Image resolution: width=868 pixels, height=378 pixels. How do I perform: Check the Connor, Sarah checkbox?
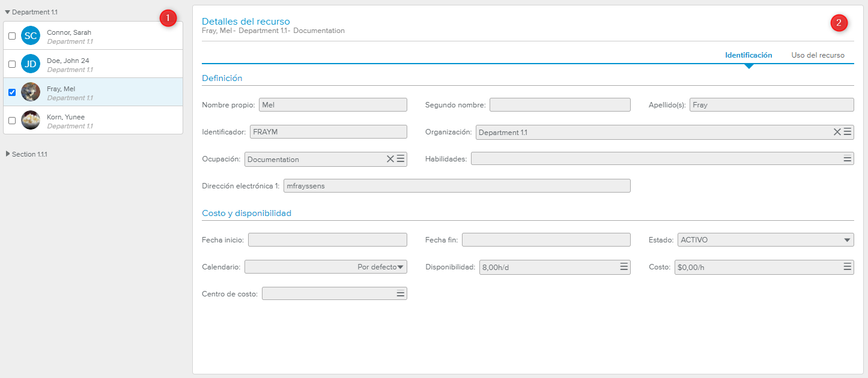(x=12, y=36)
